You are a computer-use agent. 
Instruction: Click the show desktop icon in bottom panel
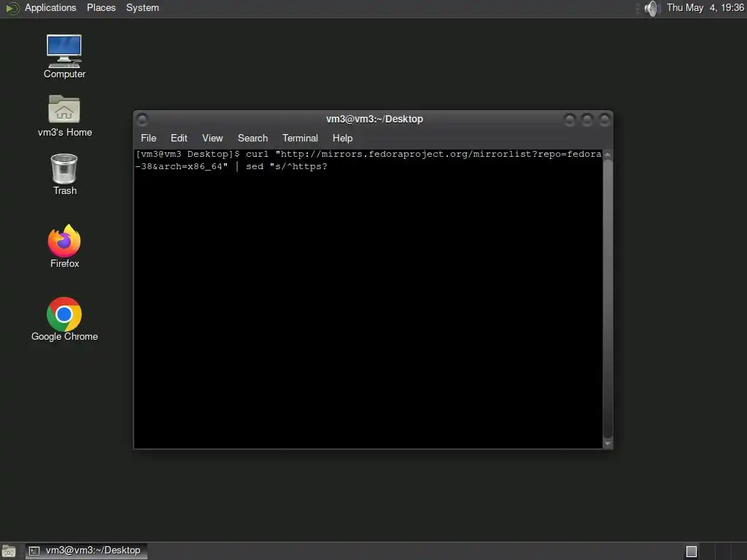pyautogui.click(x=9, y=551)
